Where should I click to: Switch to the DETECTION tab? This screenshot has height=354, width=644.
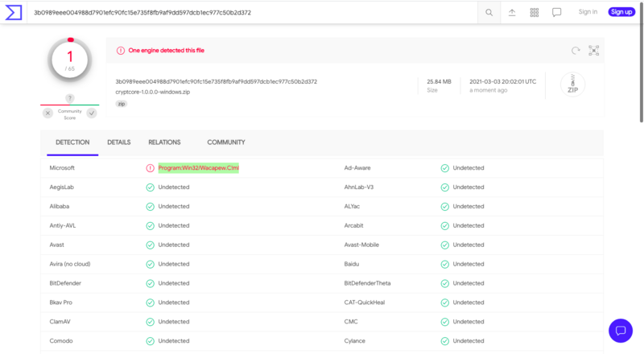coord(72,142)
